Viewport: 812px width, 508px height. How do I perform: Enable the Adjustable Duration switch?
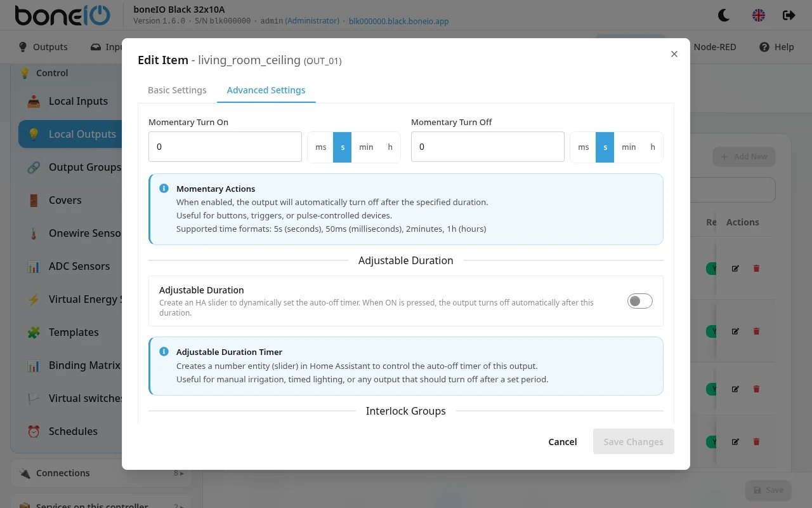coord(639,301)
